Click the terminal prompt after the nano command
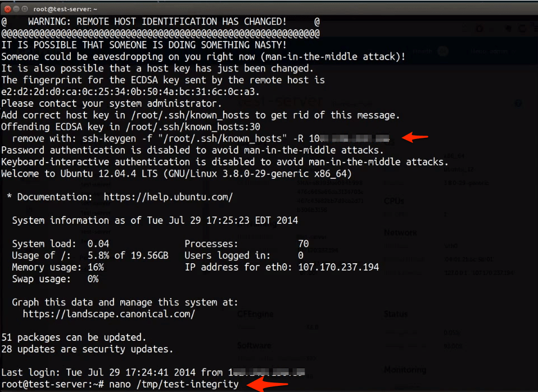This screenshot has width=538, height=392. pos(243,384)
